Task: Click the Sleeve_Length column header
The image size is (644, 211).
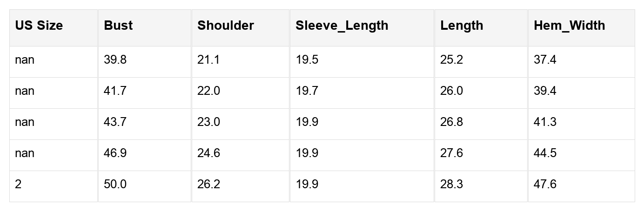Action: (x=342, y=26)
